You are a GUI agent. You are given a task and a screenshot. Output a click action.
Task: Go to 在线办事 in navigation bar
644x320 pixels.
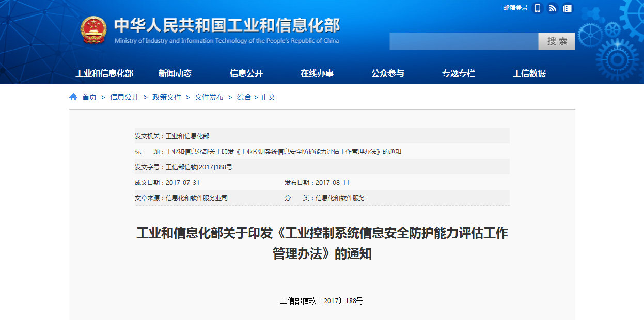point(317,73)
